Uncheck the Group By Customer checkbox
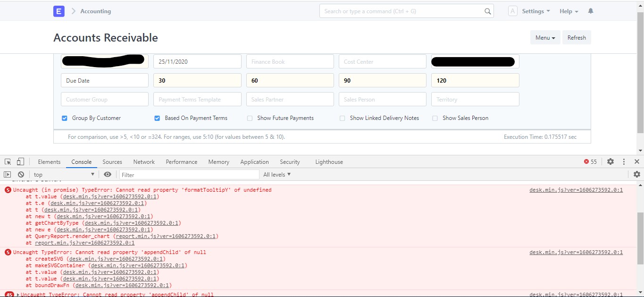644x297 pixels. click(64, 118)
